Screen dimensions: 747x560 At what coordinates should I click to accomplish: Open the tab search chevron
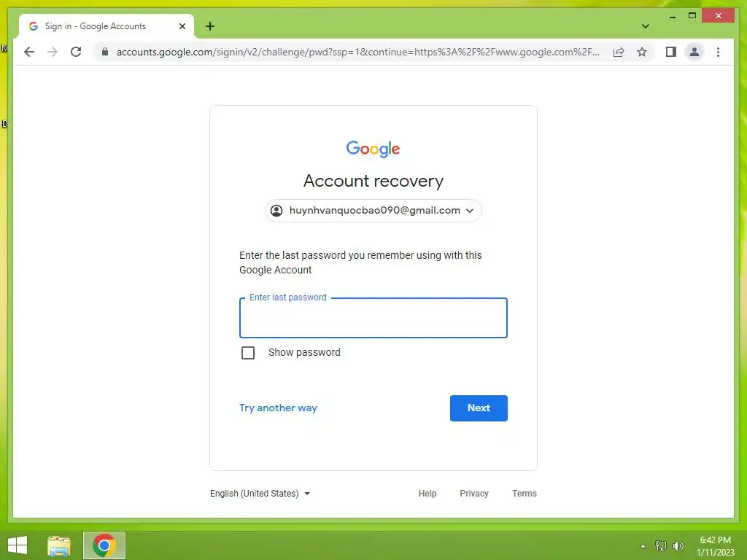(x=645, y=26)
